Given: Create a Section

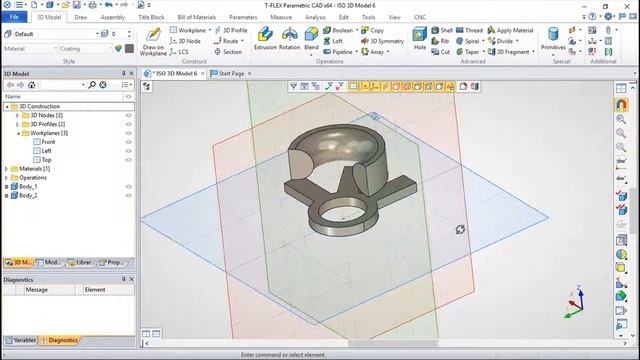Looking at the screenshot, I should pos(228,52).
